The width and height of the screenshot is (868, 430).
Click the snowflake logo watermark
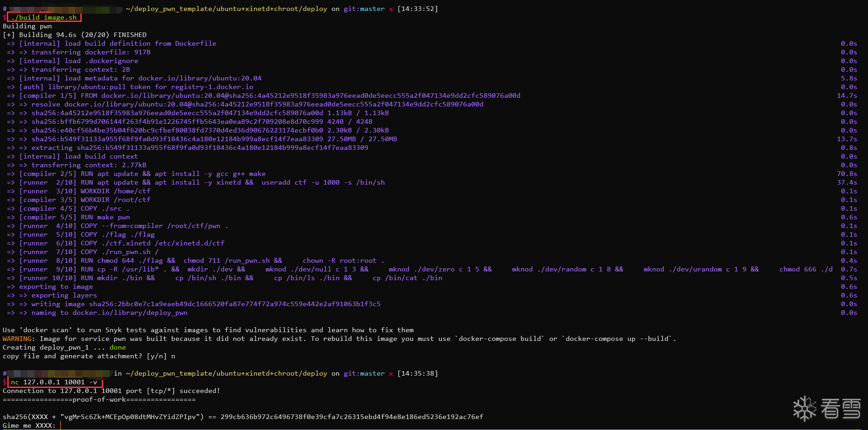pyautogui.click(x=805, y=408)
